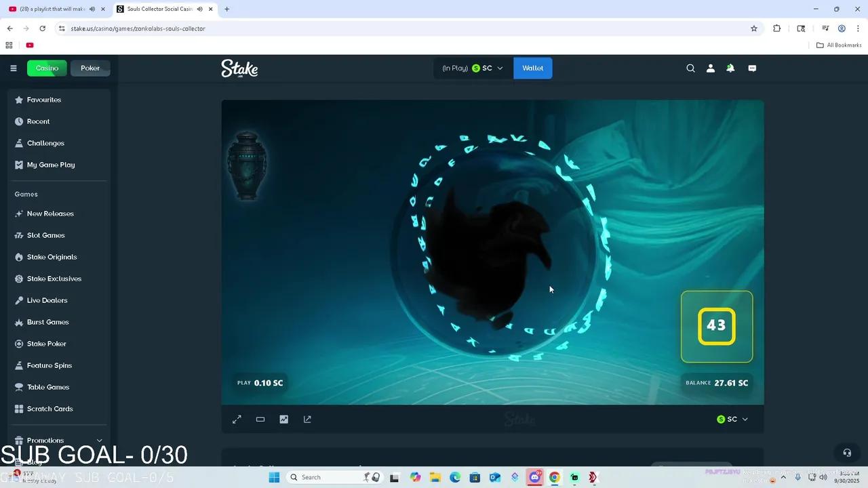Open the chat bubble icon
Viewport: 868px width, 488px height.
(752, 68)
